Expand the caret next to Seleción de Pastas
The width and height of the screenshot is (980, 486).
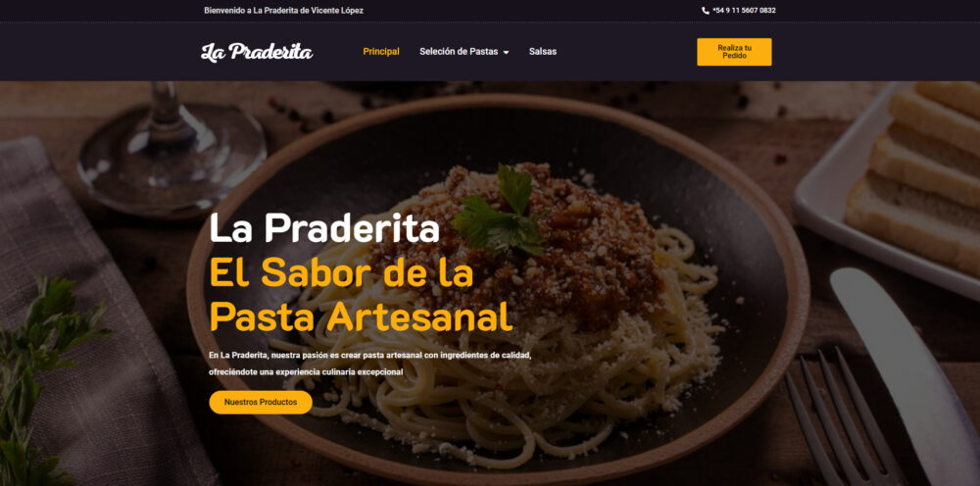(x=506, y=53)
